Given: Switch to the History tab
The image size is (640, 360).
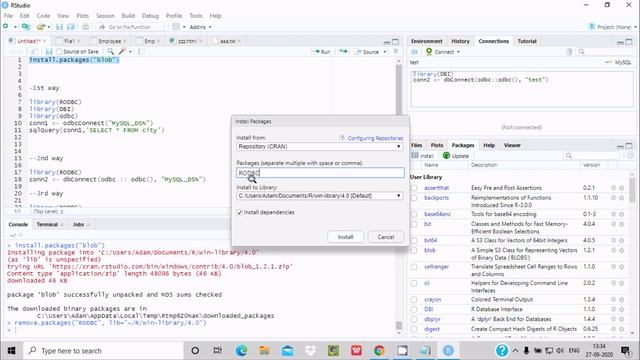Looking at the screenshot, I should point(460,41).
